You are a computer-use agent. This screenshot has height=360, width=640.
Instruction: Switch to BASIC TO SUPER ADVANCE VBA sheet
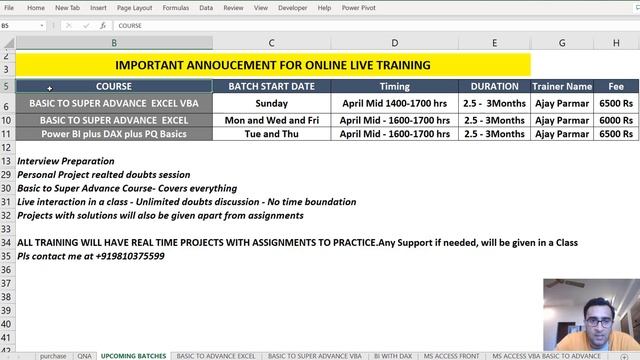315,356
